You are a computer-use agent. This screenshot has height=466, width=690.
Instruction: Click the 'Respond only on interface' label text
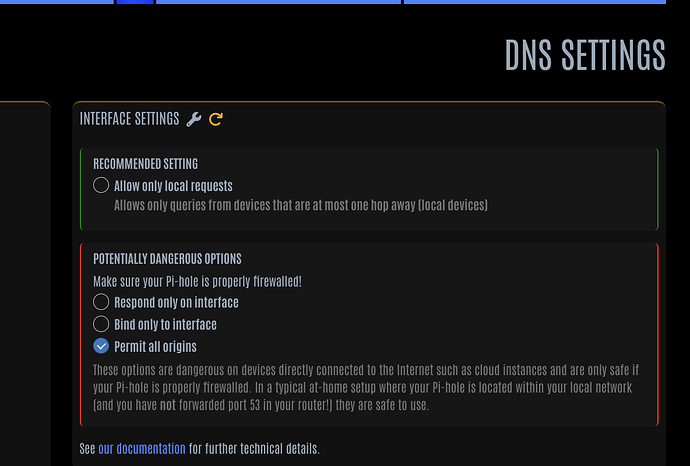point(176,302)
